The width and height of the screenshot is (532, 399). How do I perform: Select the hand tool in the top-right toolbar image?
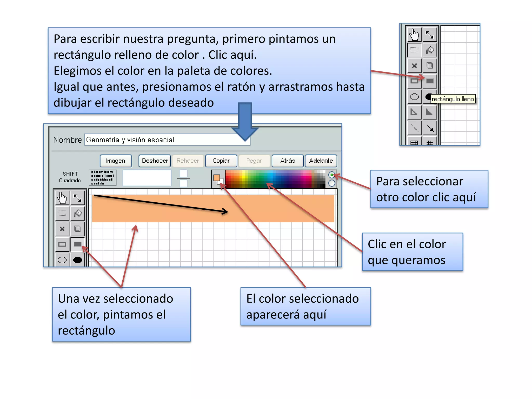click(414, 35)
